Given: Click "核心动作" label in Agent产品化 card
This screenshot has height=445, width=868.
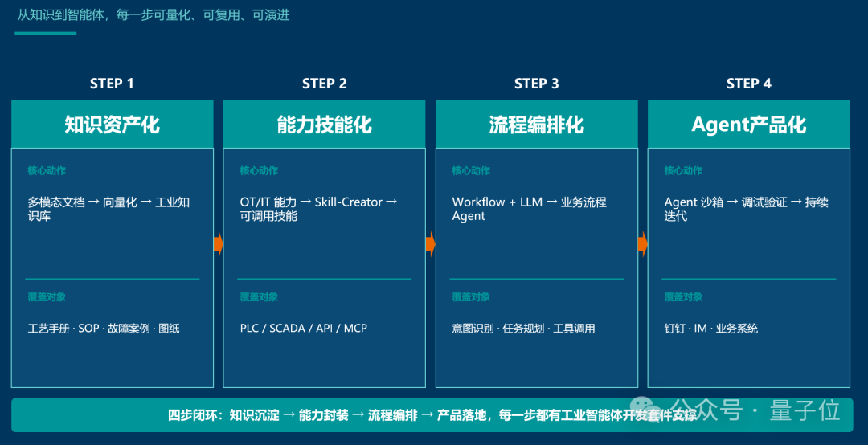Looking at the screenshot, I should 683,170.
